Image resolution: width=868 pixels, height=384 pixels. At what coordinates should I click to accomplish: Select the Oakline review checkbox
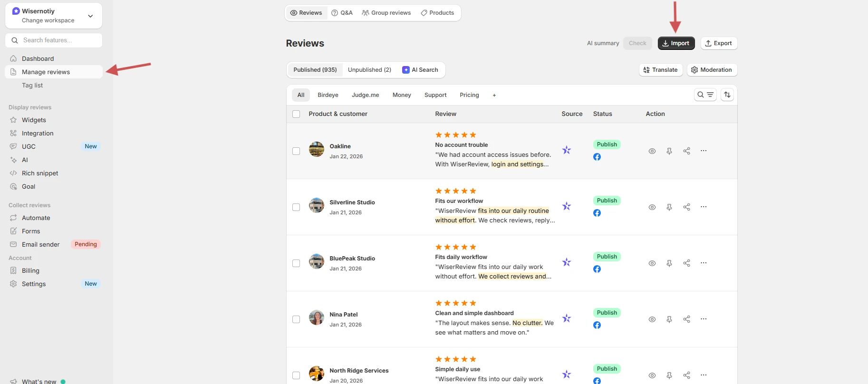click(x=296, y=151)
